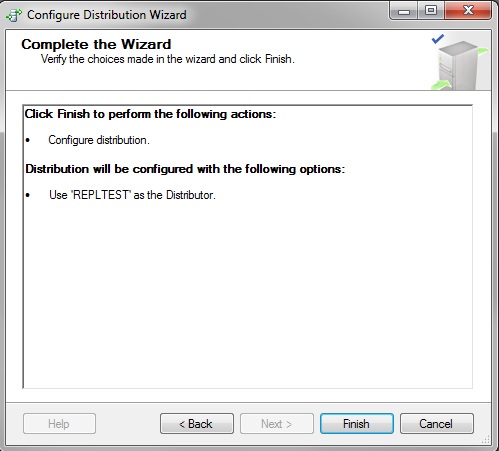Click the 'Distribution will be configured' heading
Image resolution: width=499 pixels, height=451 pixels.
click(x=185, y=169)
